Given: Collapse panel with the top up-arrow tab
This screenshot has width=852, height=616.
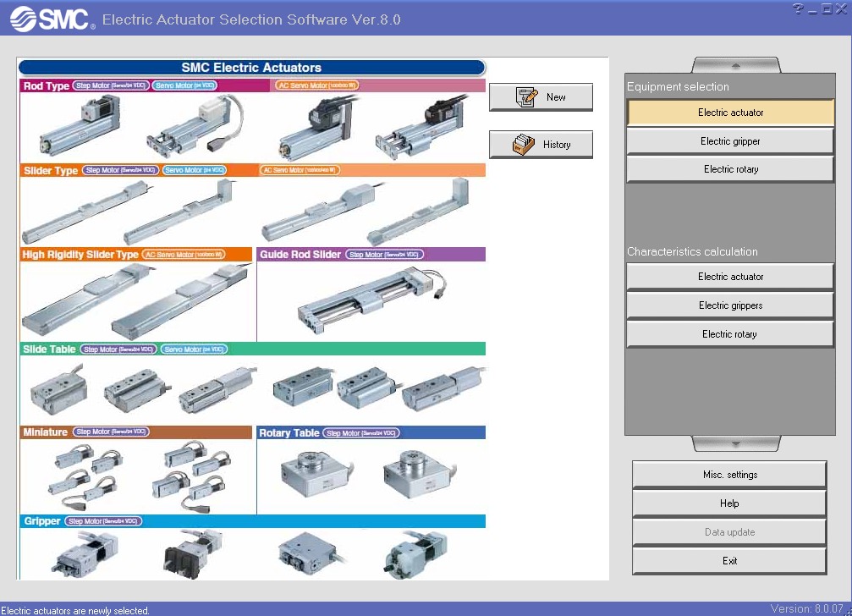Looking at the screenshot, I should [736, 65].
